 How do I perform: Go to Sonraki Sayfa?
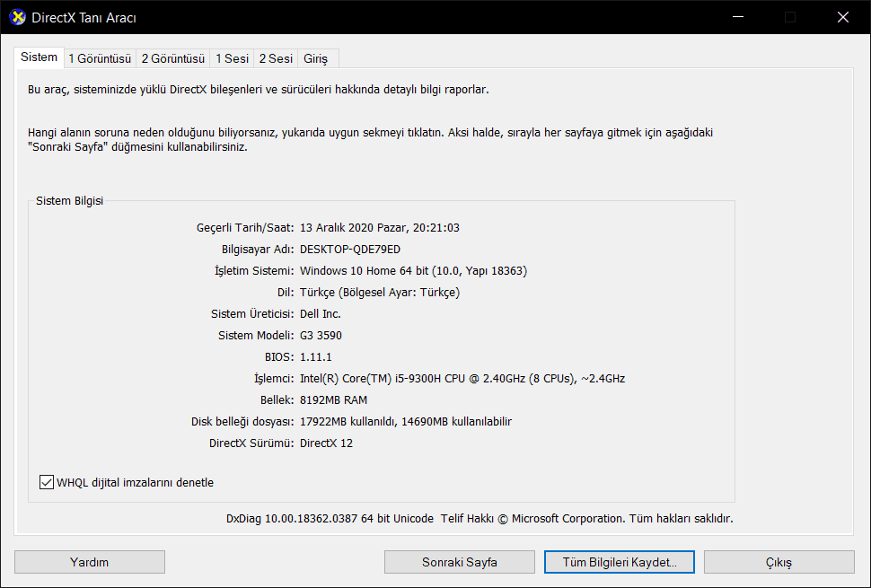(x=460, y=562)
